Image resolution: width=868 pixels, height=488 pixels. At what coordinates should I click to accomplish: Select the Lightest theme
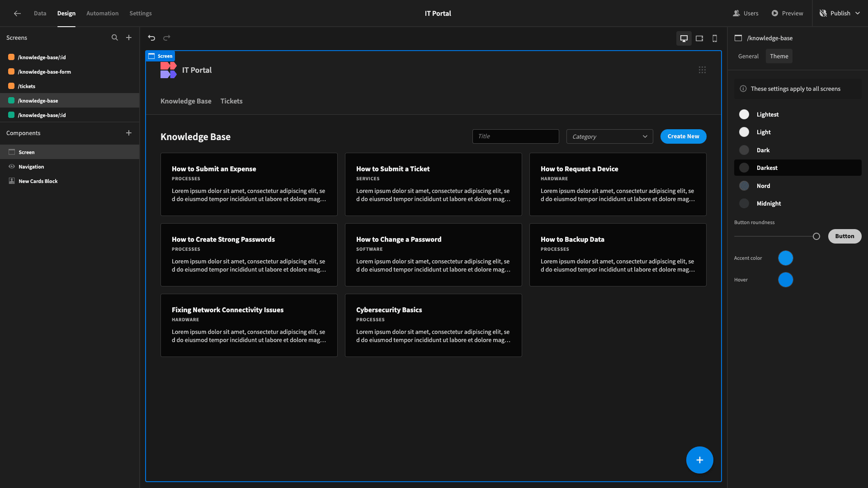point(797,115)
